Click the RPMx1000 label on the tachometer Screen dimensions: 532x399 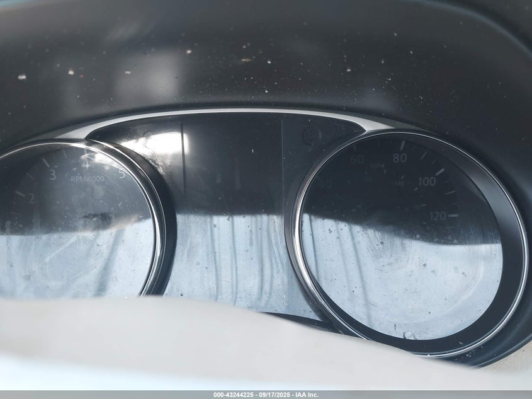88,179
